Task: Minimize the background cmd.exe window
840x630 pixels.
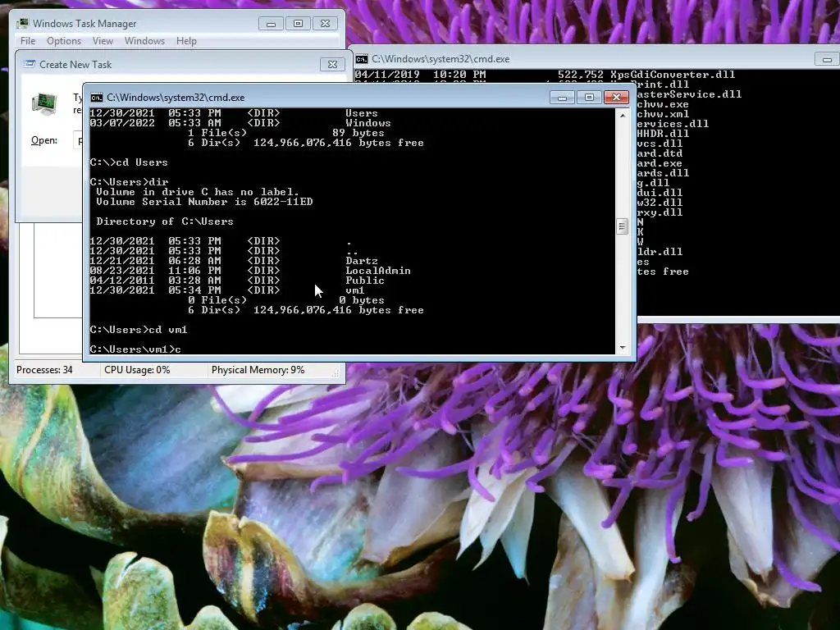Action: (x=827, y=59)
